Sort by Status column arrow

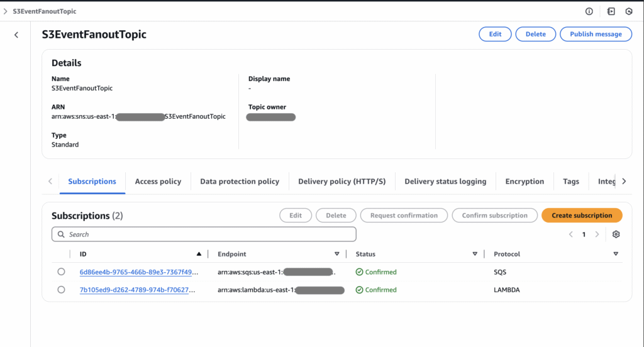(x=475, y=254)
